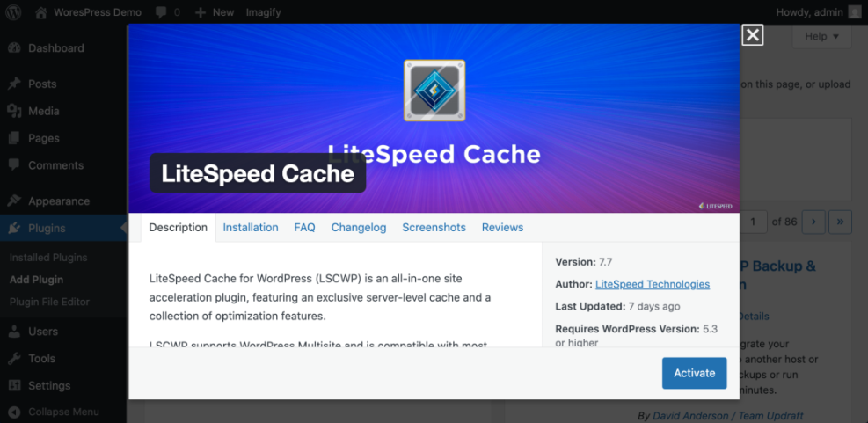This screenshot has height=423, width=868.
Task: Expand the Help dropdown
Action: click(x=822, y=37)
